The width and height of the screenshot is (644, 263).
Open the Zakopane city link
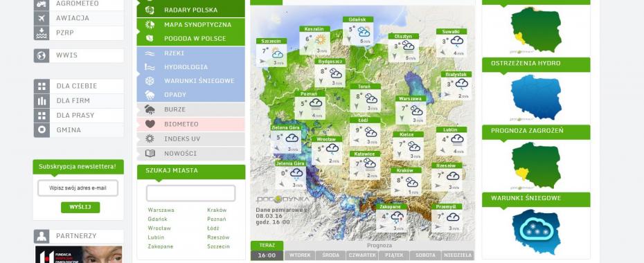(161, 246)
